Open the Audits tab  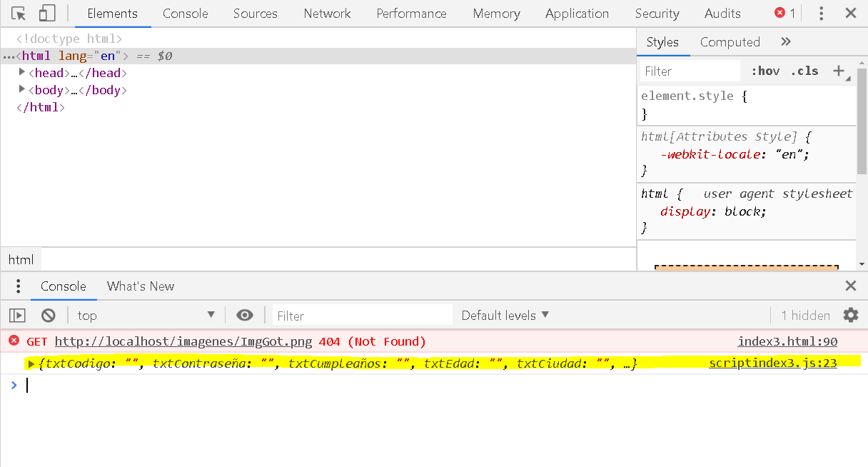tap(722, 14)
